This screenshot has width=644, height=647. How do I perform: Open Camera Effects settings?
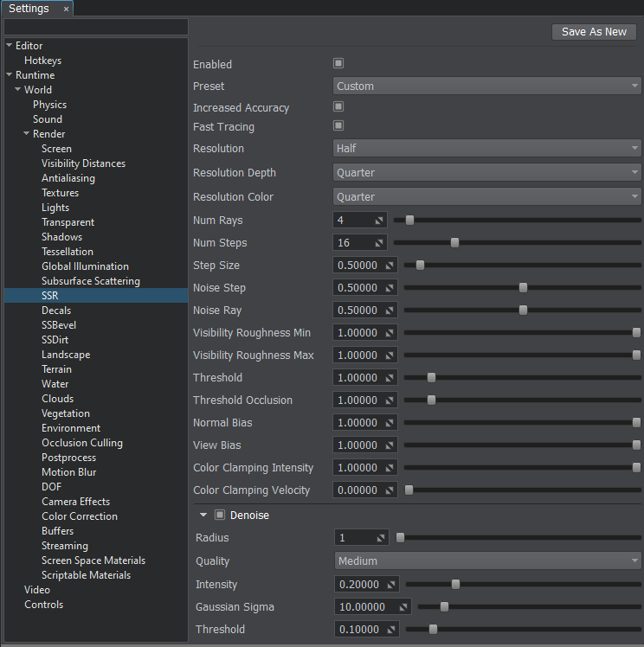[76, 502]
